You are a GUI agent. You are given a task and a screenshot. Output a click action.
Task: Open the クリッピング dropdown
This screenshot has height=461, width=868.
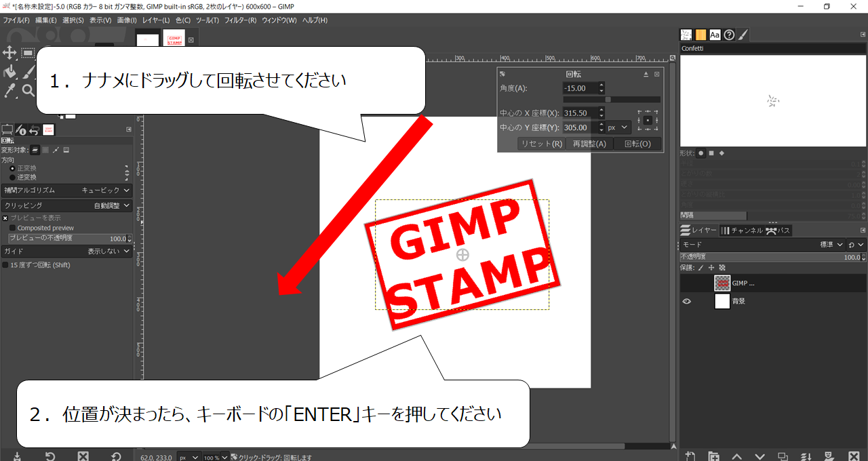[x=66, y=205]
